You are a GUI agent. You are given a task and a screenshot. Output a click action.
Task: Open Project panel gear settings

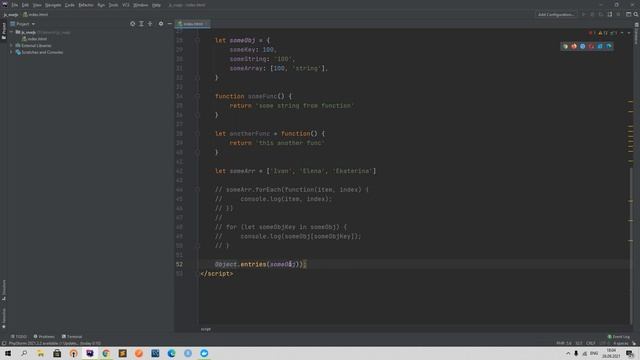coord(161,24)
